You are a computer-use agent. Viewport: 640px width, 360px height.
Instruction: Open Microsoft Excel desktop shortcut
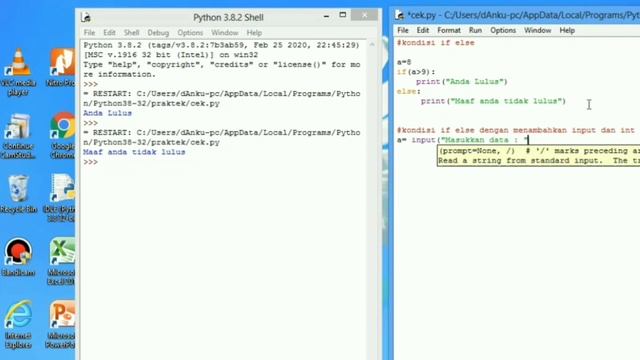[61, 261]
